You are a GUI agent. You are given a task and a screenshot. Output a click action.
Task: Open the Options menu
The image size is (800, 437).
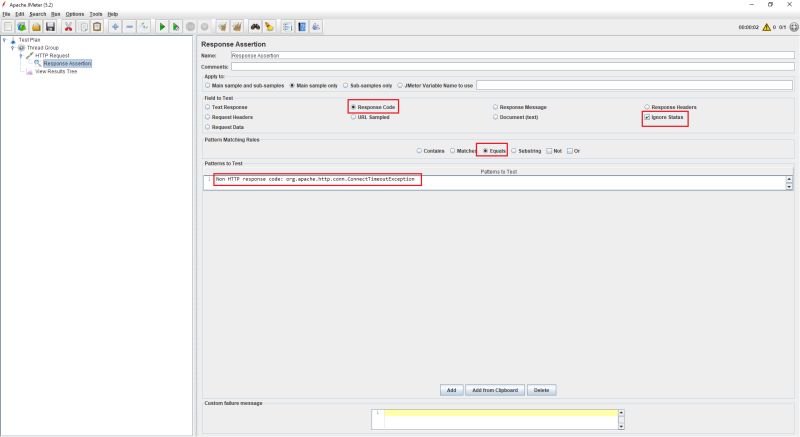pyautogui.click(x=75, y=14)
